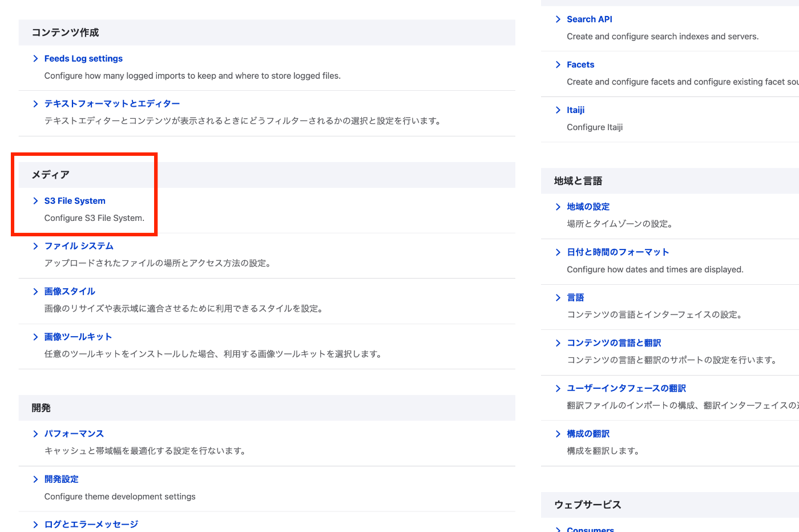Screen dimensions: 799x532
Task: Click 'Create and configure facets' description
Action: [683, 82]
